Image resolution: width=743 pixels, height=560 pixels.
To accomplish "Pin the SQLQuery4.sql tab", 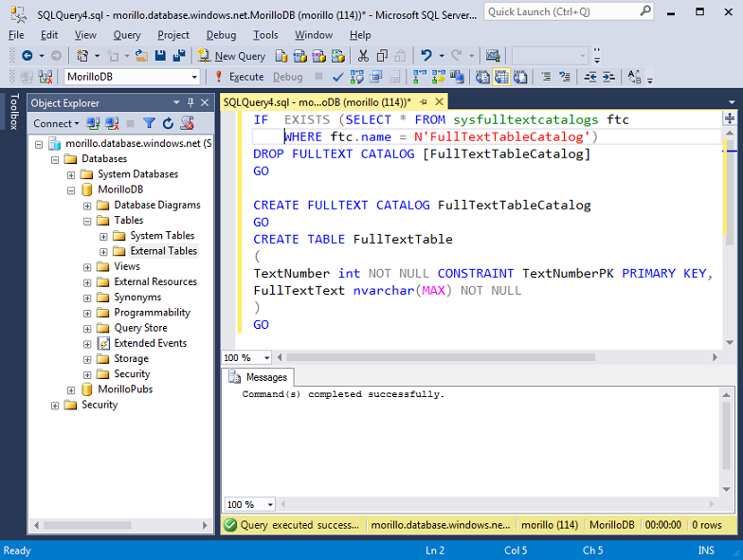I will click(x=423, y=102).
